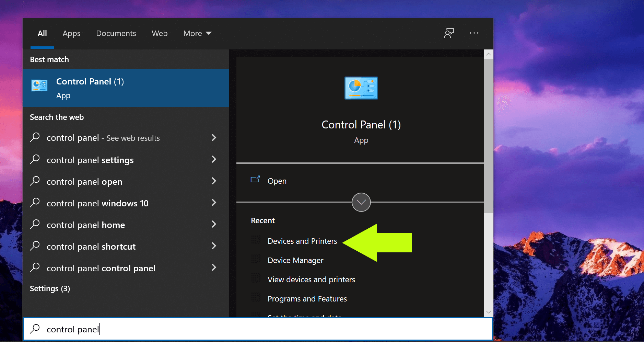Click magnifier icon beside 'control panel home'
Screen dimensions: 644x342
[35, 224]
